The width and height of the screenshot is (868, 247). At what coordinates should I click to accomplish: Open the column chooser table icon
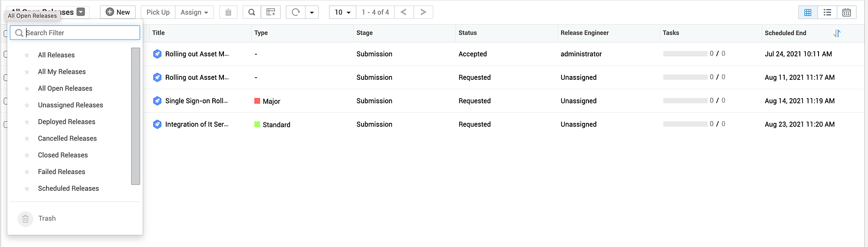271,12
